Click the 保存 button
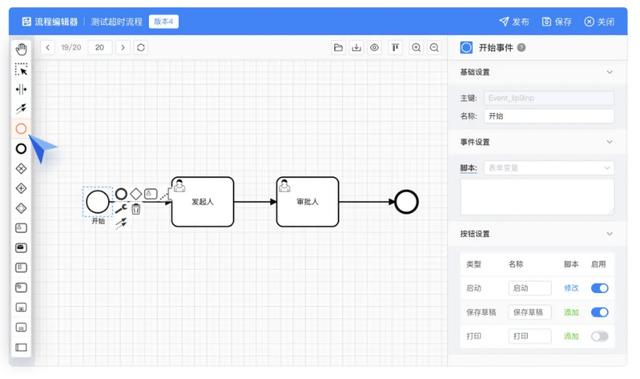 557,22
